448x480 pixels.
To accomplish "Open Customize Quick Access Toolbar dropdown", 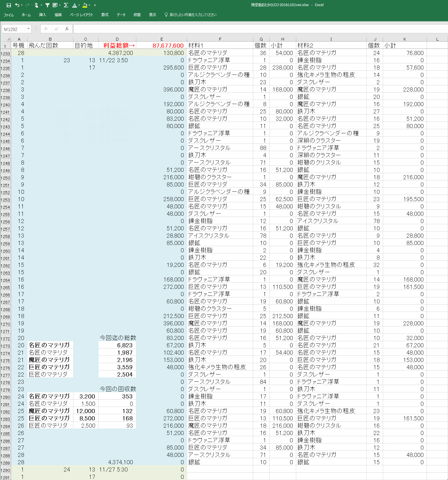I will pyautogui.click(x=95, y=5).
